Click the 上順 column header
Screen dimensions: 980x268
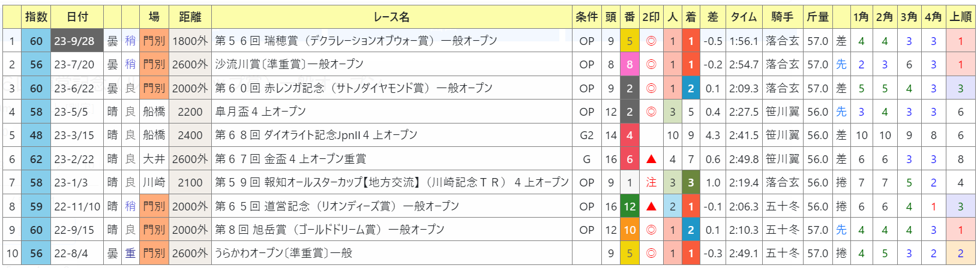961,17
